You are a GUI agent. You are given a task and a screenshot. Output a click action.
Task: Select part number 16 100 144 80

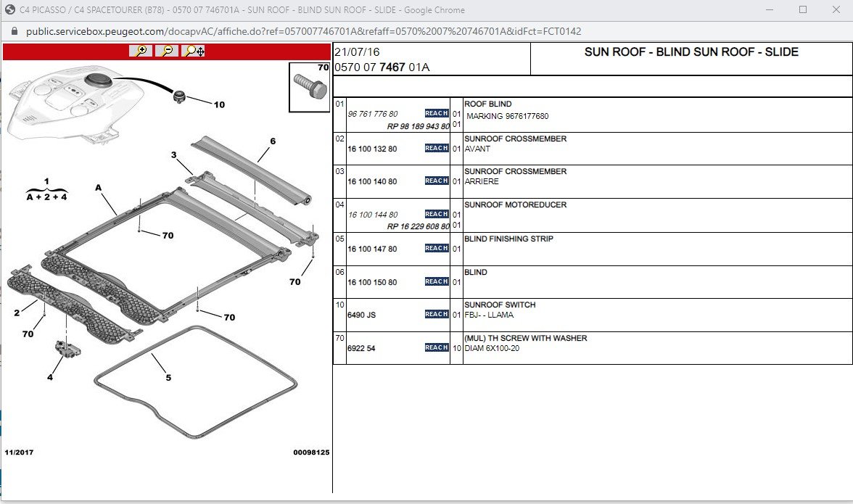(x=373, y=215)
